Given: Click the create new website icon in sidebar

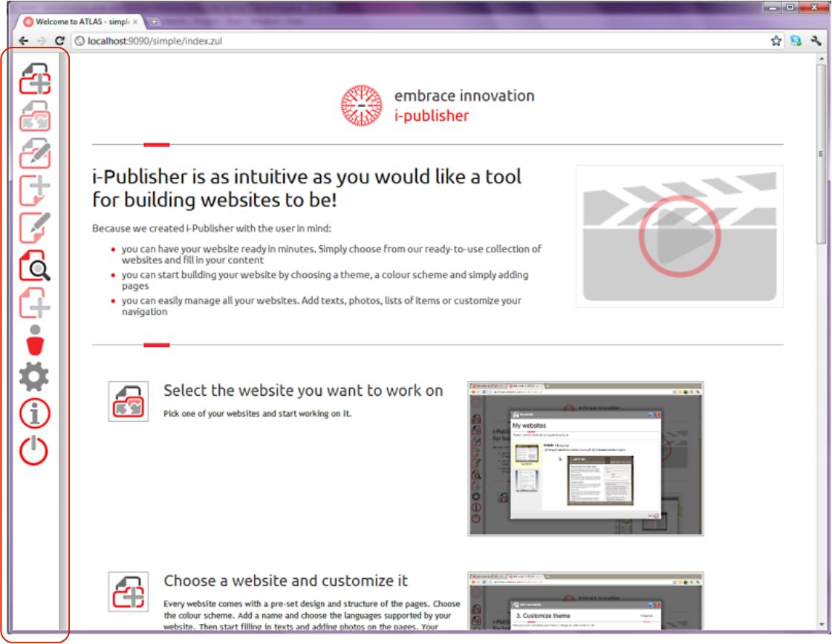Looking at the screenshot, I should (x=35, y=79).
